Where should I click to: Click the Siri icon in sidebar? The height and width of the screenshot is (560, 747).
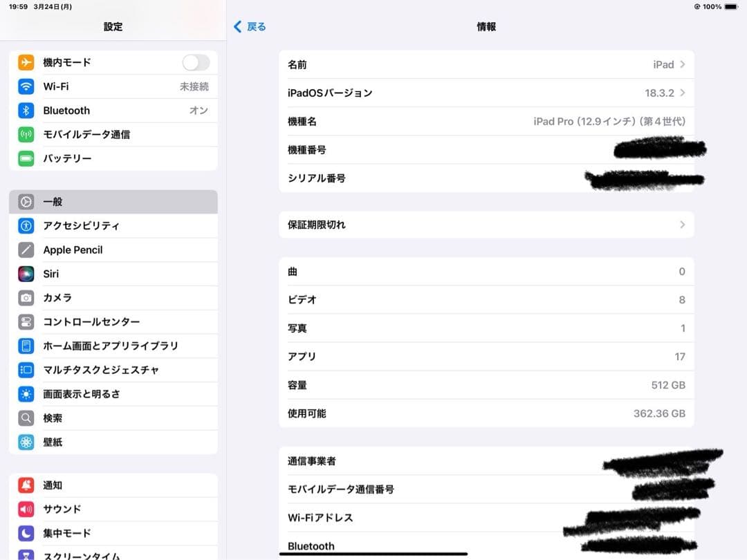coord(27,274)
